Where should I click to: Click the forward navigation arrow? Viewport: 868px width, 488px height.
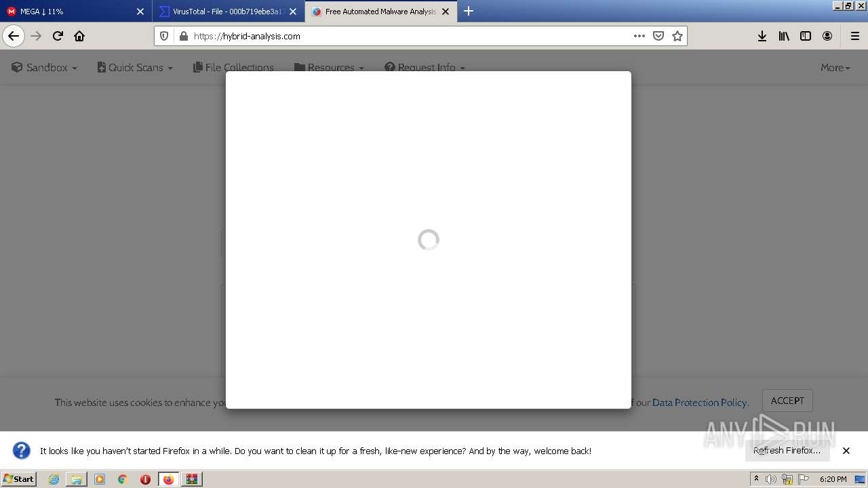click(37, 36)
